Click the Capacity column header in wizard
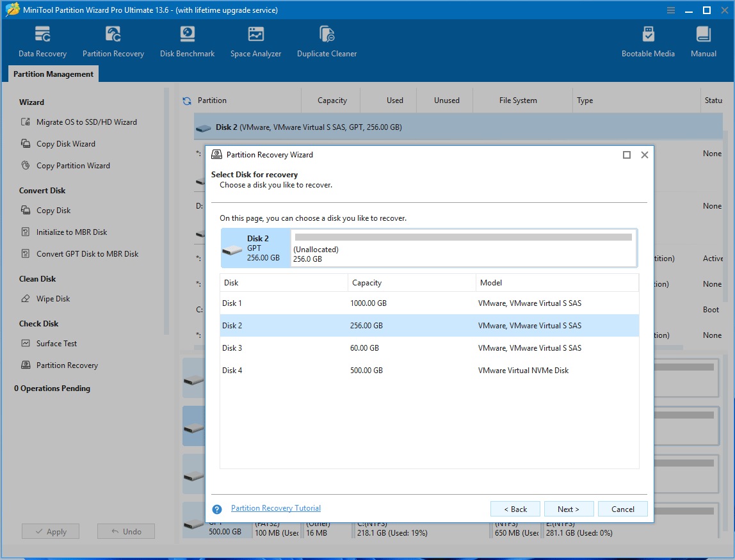The image size is (735, 560). coord(412,283)
